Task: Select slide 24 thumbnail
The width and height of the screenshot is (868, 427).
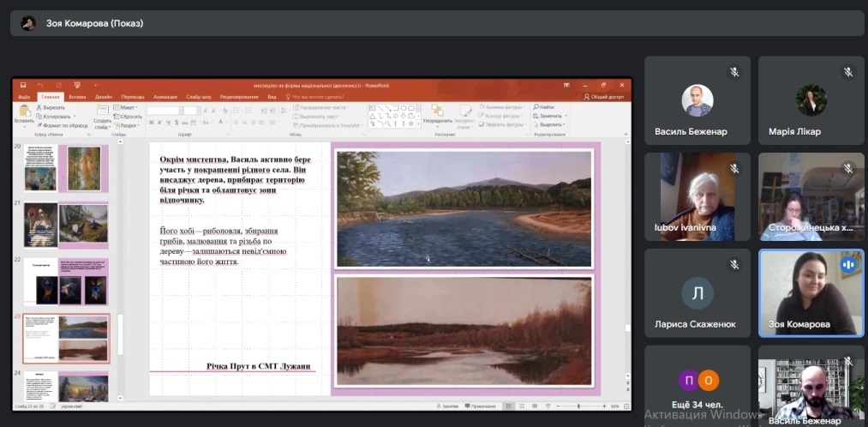Action: [x=67, y=387]
